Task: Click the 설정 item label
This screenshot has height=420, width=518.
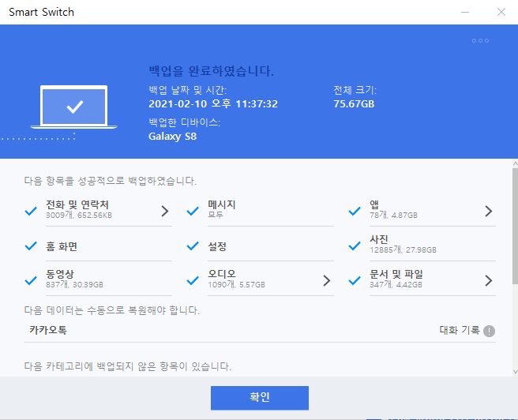Action: pyautogui.click(x=216, y=246)
